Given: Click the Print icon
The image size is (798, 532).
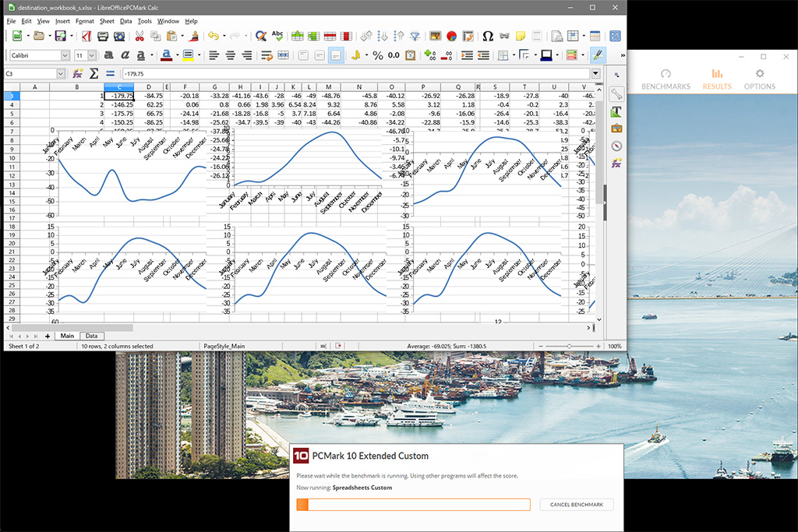Looking at the screenshot, I should (x=103, y=36).
